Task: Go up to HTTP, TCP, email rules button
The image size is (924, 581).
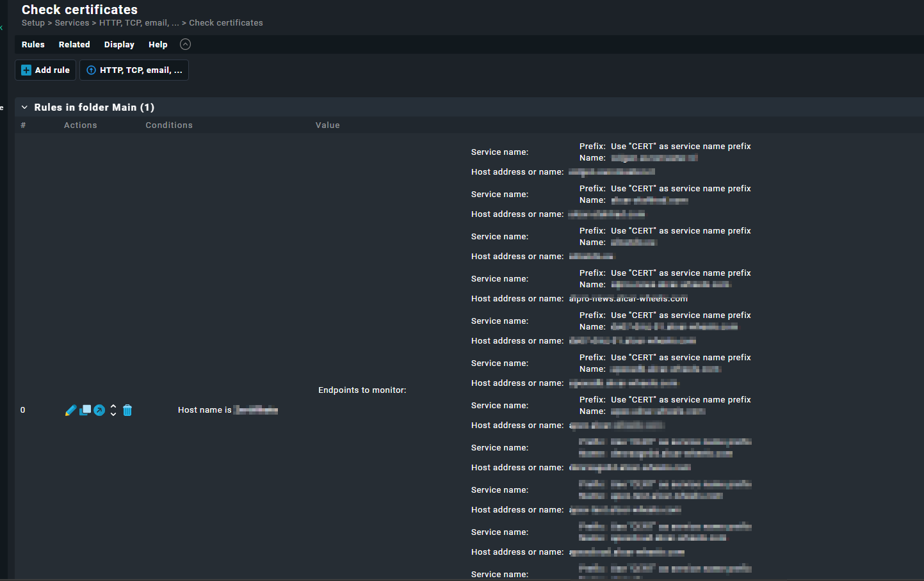Action: (x=134, y=70)
